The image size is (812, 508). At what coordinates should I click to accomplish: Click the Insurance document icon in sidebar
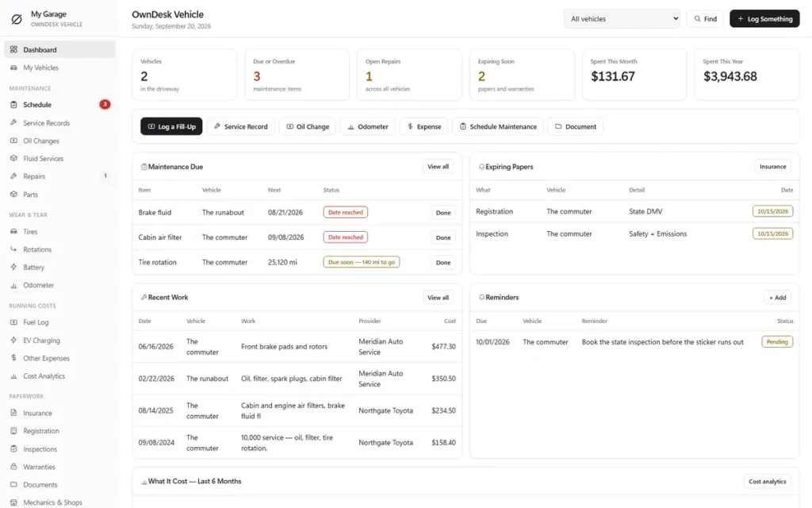click(13, 413)
